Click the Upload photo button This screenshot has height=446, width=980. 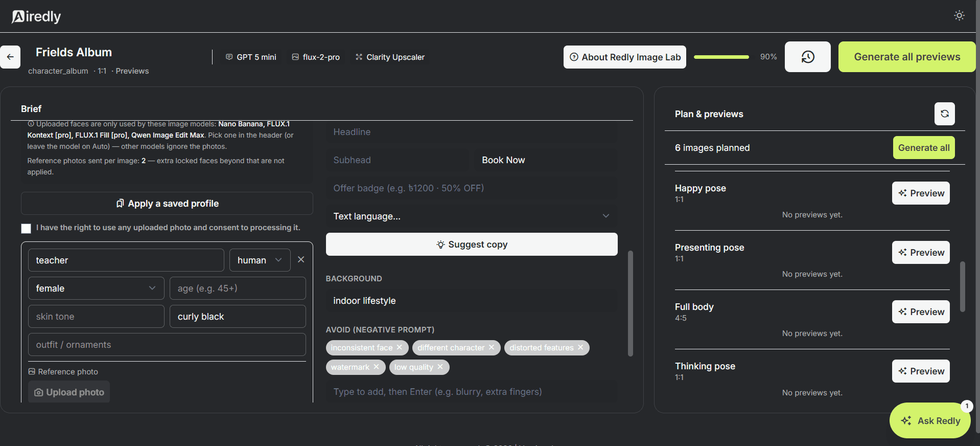69,392
